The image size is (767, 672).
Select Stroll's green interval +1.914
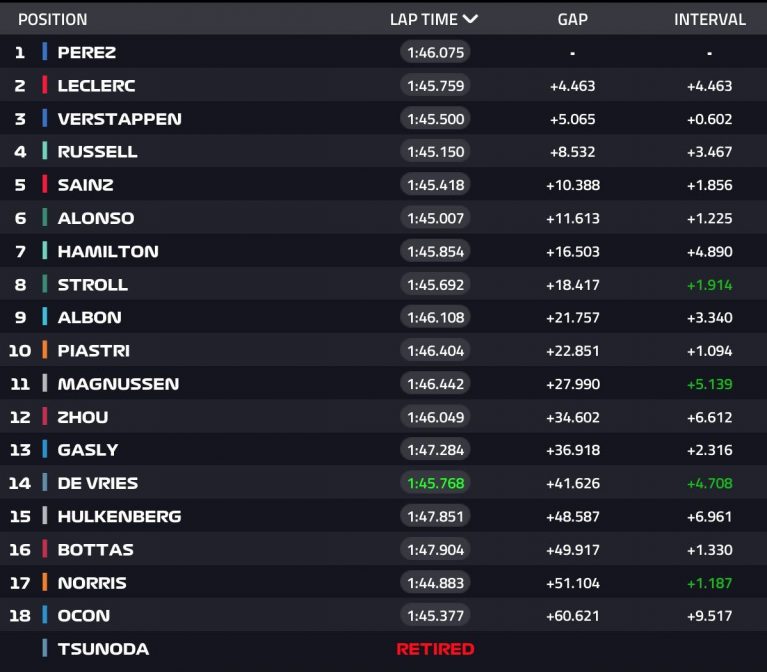point(710,285)
